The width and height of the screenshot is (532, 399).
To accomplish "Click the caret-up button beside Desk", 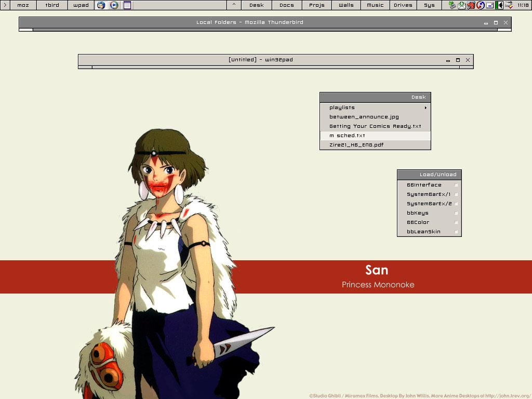I will point(234,5).
